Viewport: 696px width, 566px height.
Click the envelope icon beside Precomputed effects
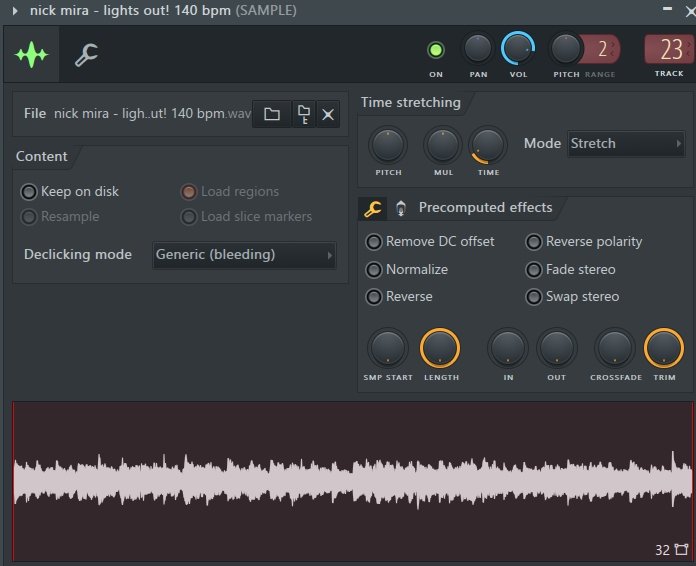pos(401,208)
